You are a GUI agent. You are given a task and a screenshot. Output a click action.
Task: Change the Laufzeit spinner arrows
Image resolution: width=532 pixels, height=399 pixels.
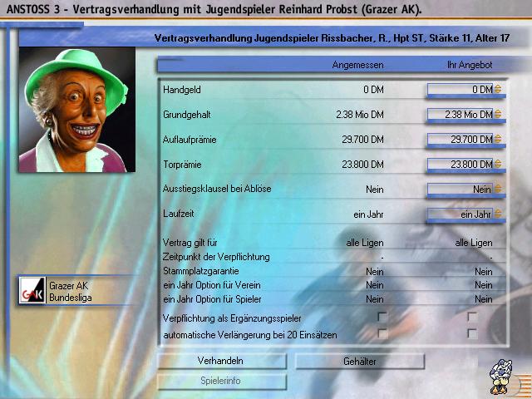(498, 214)
